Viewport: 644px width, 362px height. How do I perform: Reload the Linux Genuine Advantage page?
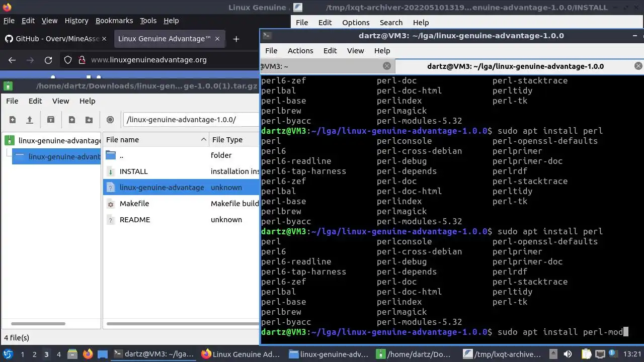click(48, 60)
